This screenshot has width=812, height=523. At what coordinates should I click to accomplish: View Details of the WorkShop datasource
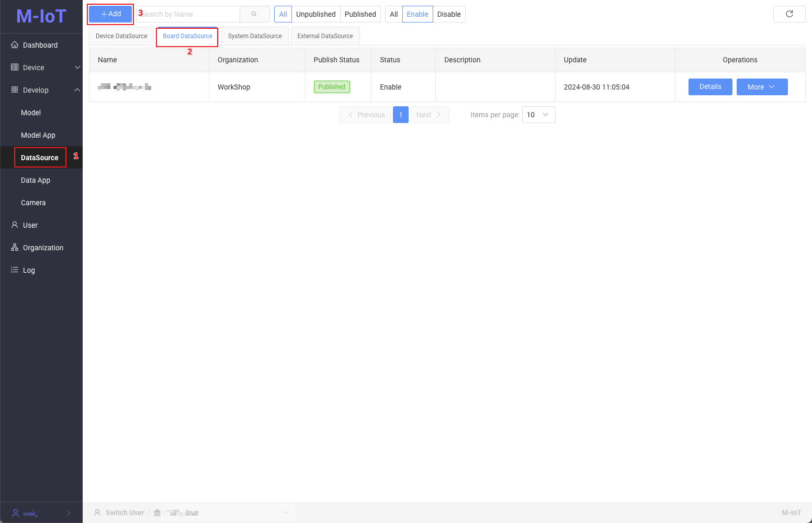coord(710,87)
